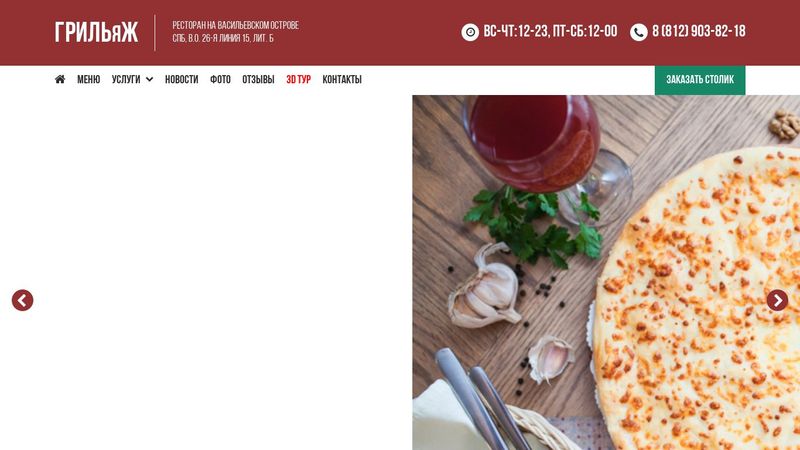The width and height of the screenshot is (800, 450).
Task: Click the phone handset icon in header
Action: tap(639, 32)
